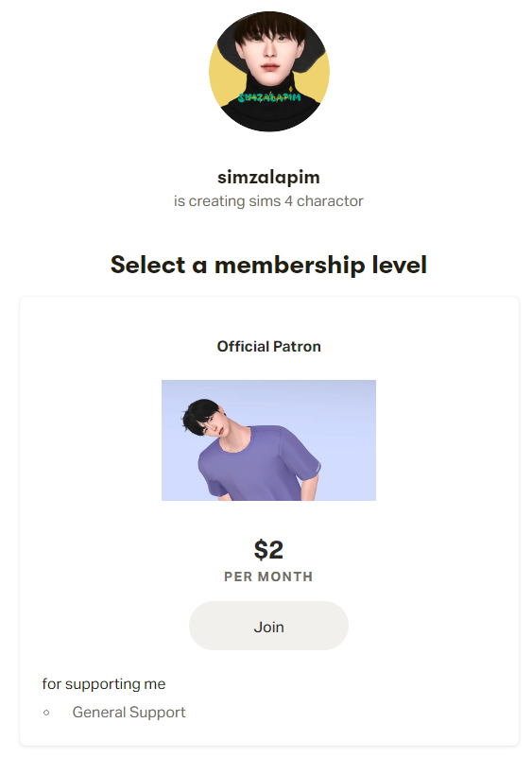Click the General Support benefit text
The image size is (532, 757).
[x=129, y=712]
